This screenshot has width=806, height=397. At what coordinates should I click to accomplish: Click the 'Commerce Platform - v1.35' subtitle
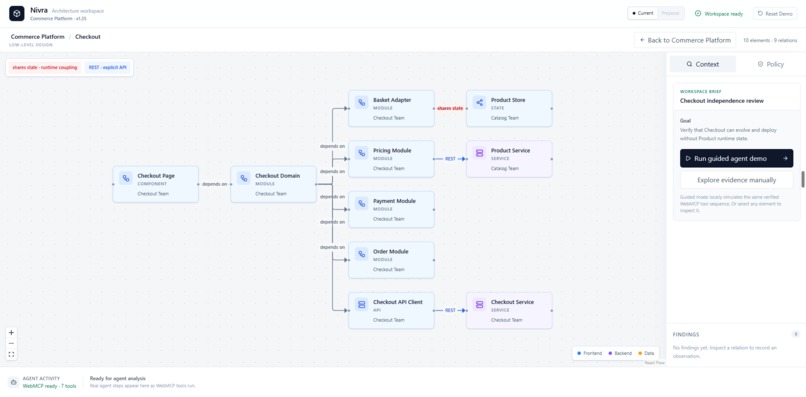[x=58, y=19]
